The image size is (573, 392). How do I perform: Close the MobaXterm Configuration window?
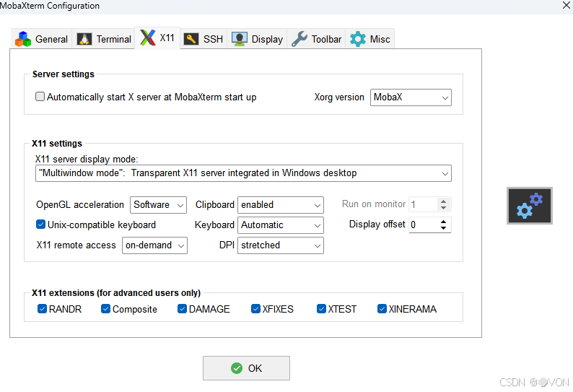pos(566,5)
